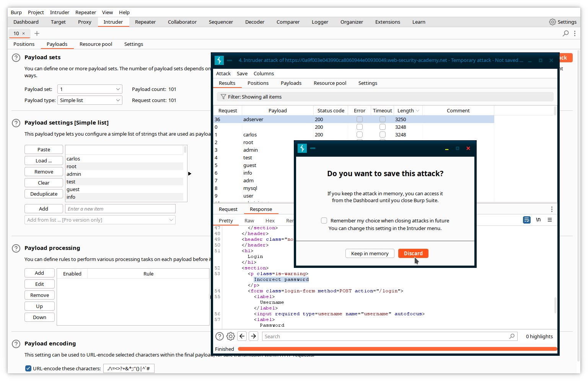Go to the next search match arrow

254,336
